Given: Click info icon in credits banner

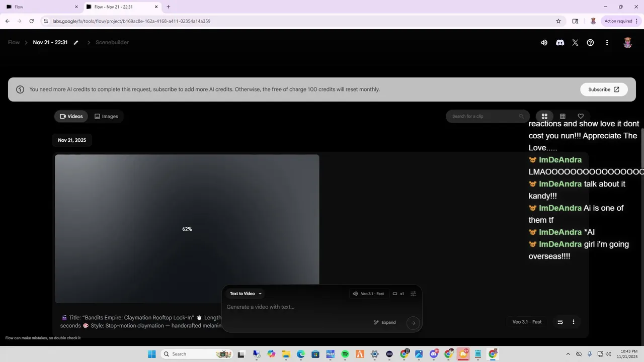Looking at the screenshot, I should pos(20,89).
